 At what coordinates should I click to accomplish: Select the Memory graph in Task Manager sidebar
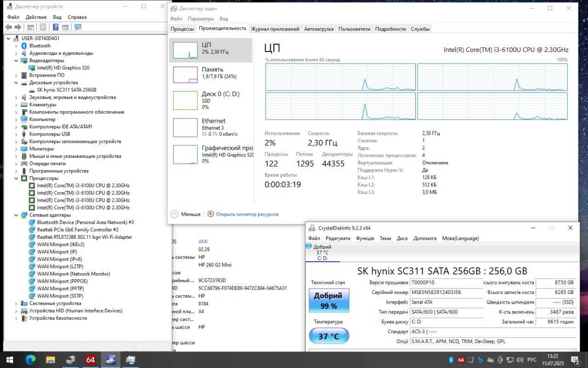point(185,75)
